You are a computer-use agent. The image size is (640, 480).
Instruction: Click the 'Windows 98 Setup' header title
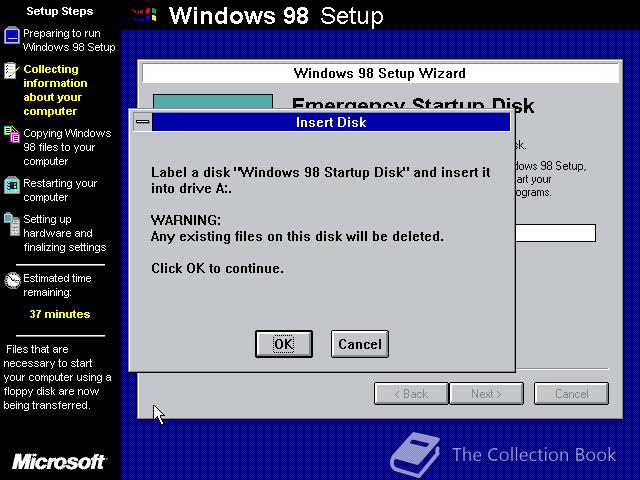276,16
